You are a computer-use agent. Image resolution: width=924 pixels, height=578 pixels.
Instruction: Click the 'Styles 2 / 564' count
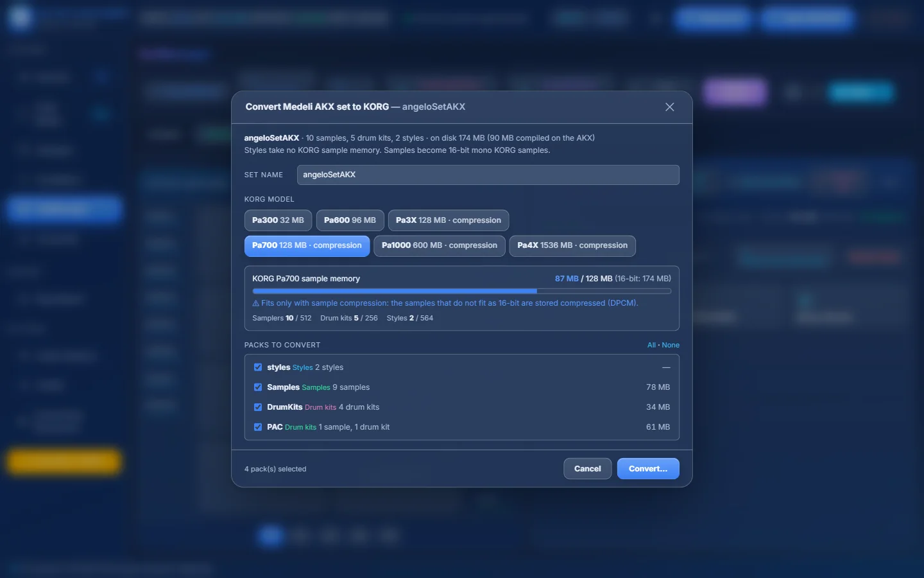coord(410,318)
